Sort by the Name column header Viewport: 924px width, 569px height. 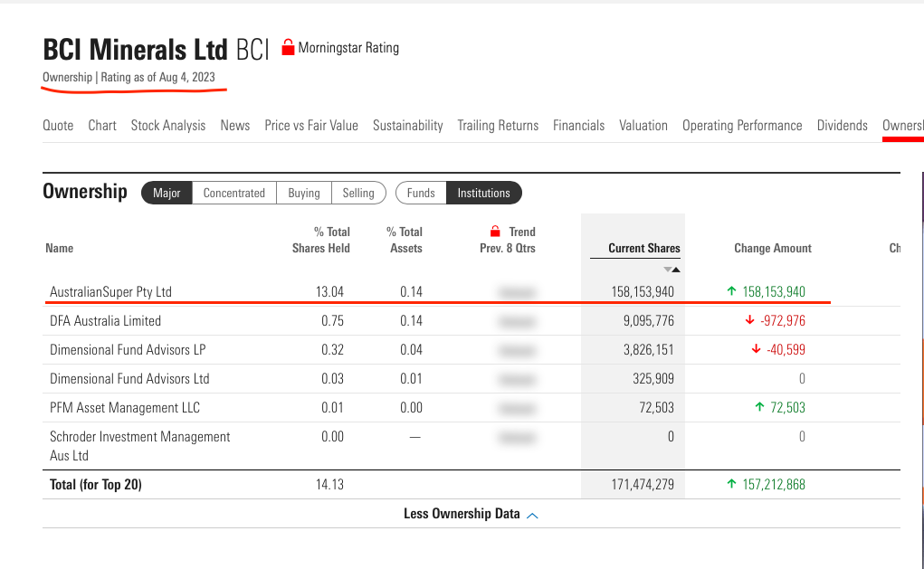pyautogui.click(x=60, y=248)
